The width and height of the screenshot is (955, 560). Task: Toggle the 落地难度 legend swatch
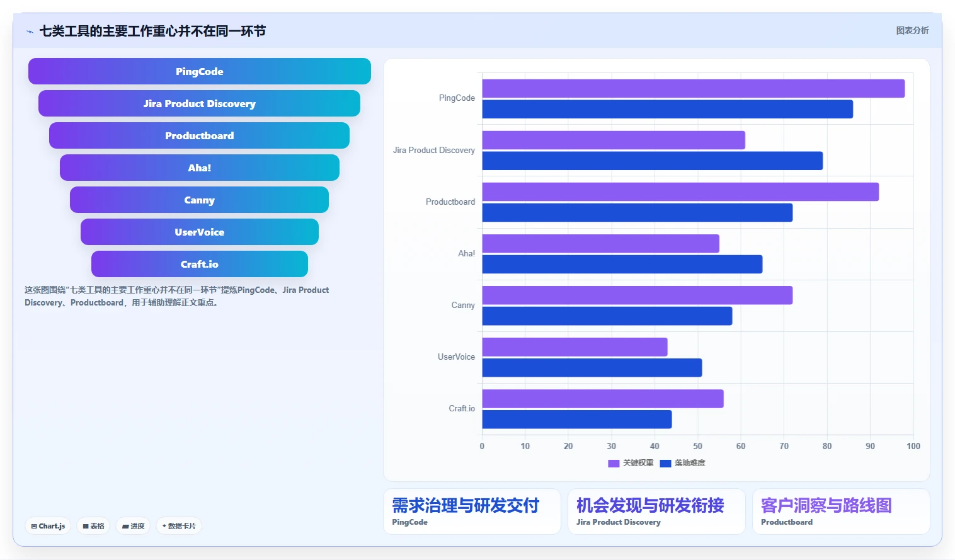click(x=665, y=463)
